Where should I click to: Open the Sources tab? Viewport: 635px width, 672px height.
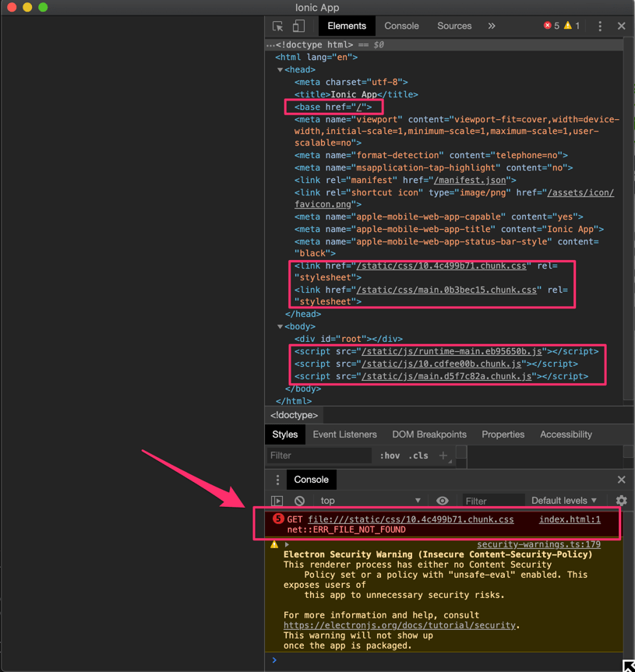tap(454, 26)
